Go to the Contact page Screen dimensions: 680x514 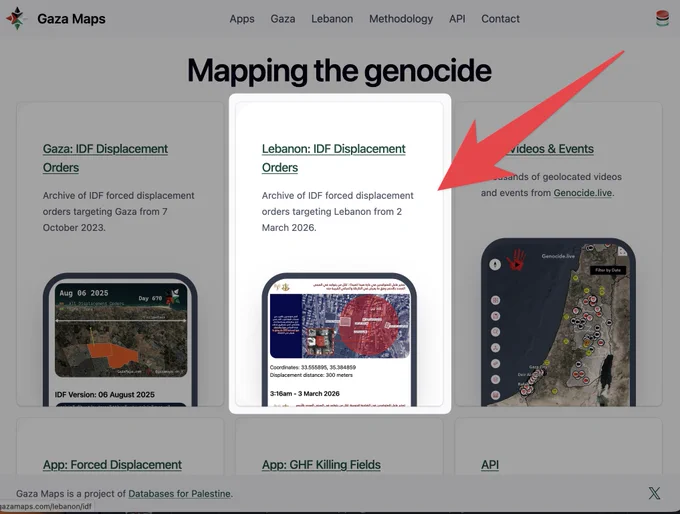coord(500,19)
